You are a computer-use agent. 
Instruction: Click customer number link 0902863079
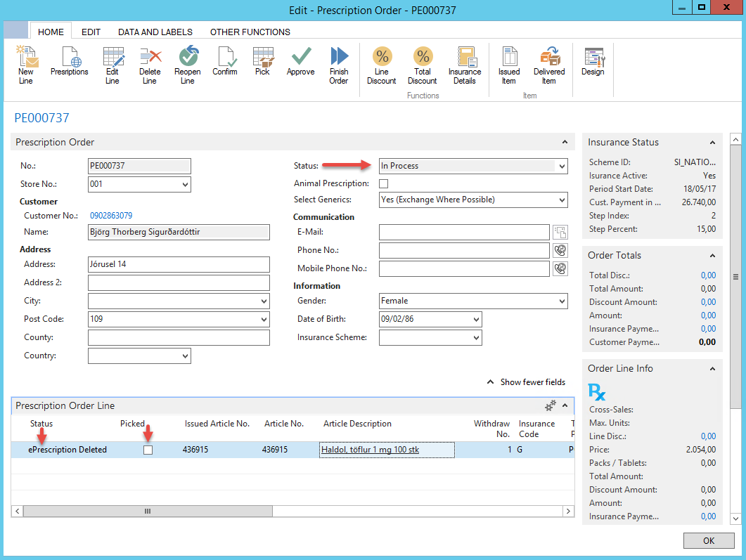(x=111, y=216)
